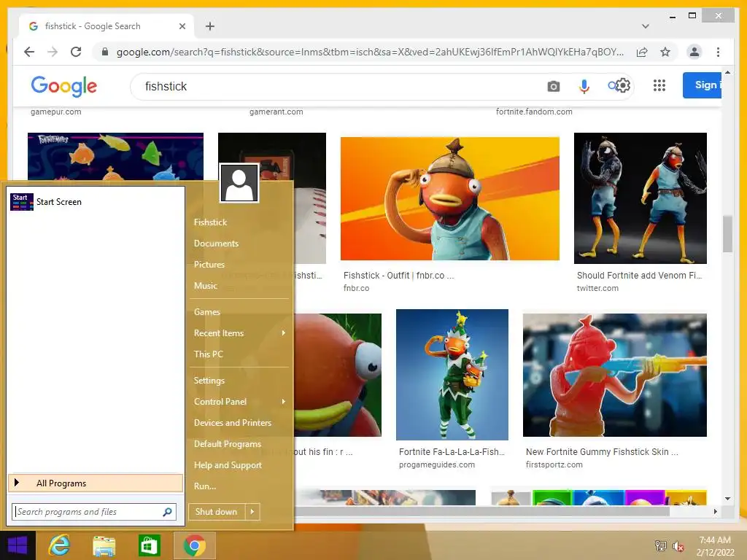The height and width of the screenshot is (560, 747).
Task: Click the padlock site info icon
Action: (105, 52)
